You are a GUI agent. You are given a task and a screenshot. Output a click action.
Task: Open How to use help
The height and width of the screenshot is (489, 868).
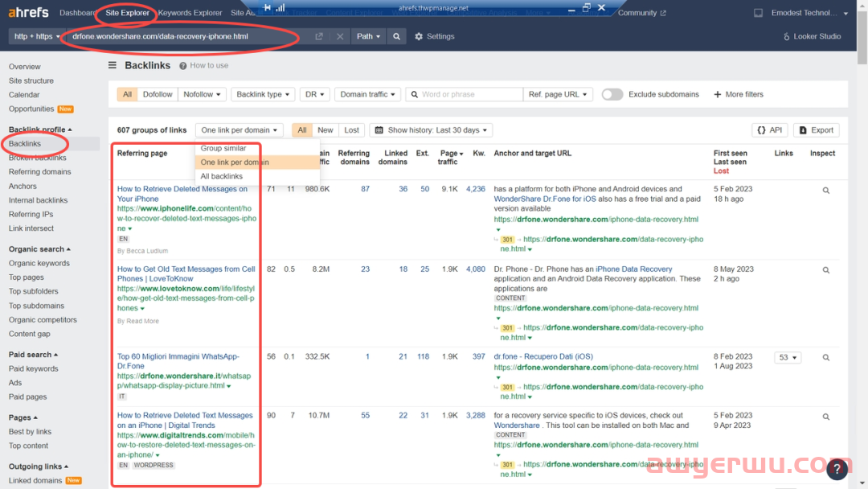click(203, 65)
